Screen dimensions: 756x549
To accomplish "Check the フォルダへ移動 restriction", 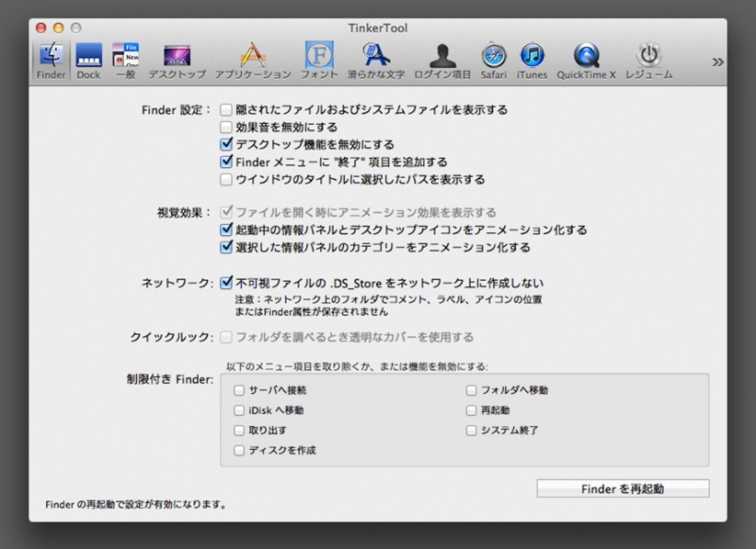I will pyautogui.click(x=471, y=390).
